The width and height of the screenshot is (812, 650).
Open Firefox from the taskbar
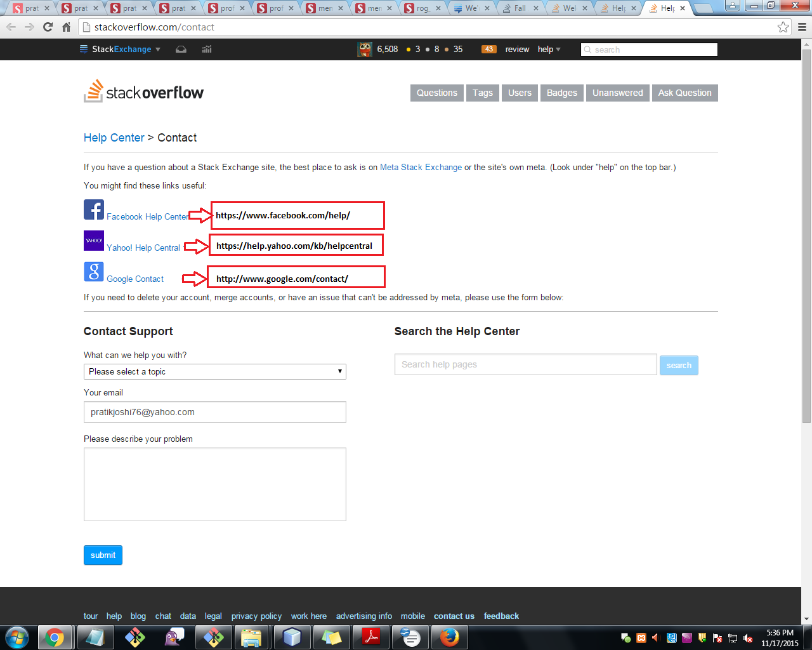pyautogui.click(x=449, y=637)
